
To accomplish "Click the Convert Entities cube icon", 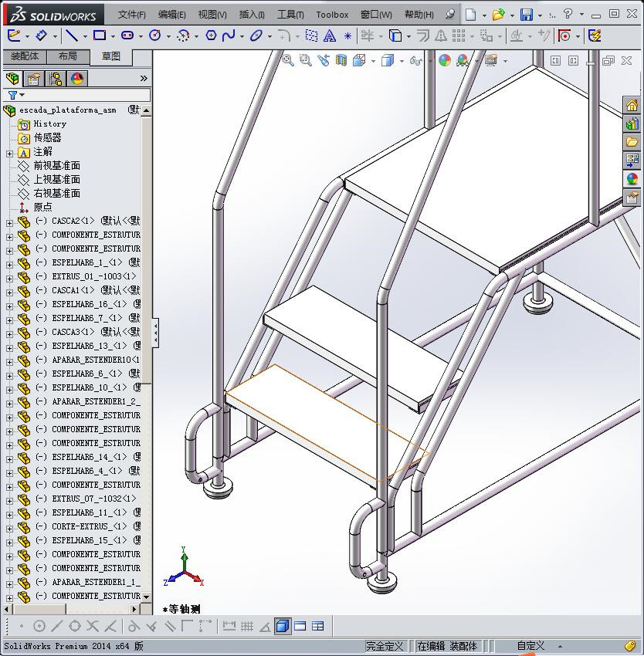I will pyautogui.click(x=395, y=36).
